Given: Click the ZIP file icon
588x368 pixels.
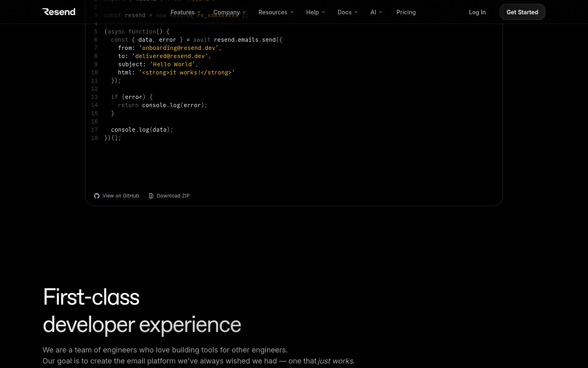Looking at the screenshot, I should click(x=151, y=196).
